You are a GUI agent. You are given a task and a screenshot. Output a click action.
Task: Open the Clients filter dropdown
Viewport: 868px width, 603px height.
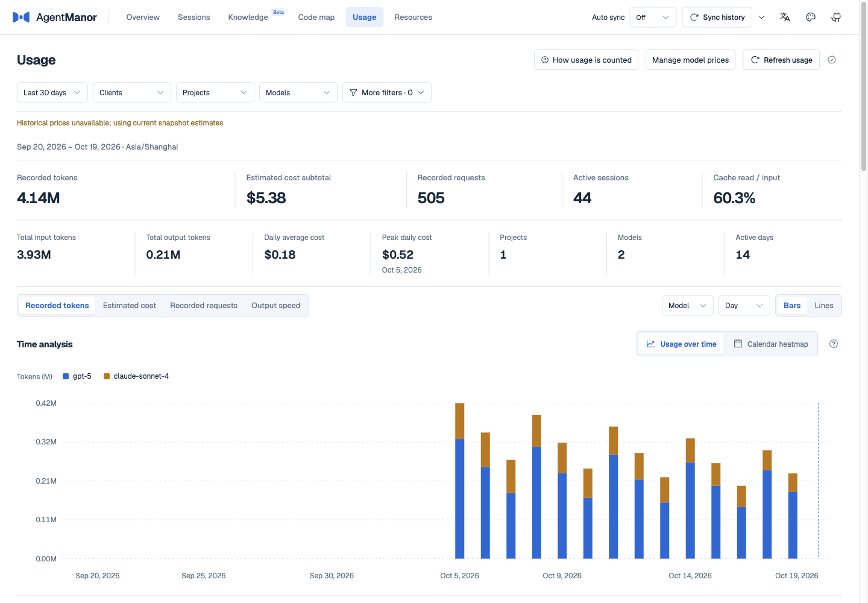pos(132,92)
